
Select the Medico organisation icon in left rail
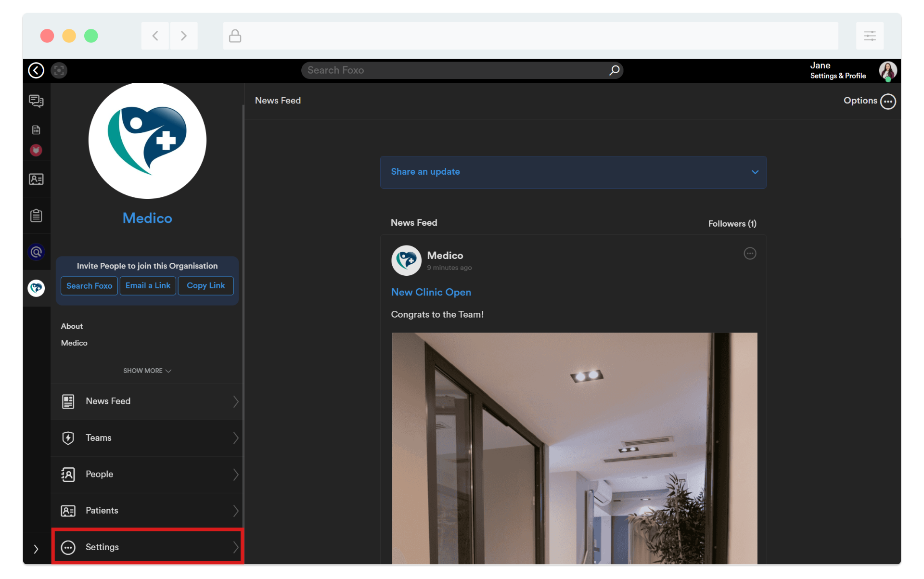pyautogui.click(x=36, y=288)
